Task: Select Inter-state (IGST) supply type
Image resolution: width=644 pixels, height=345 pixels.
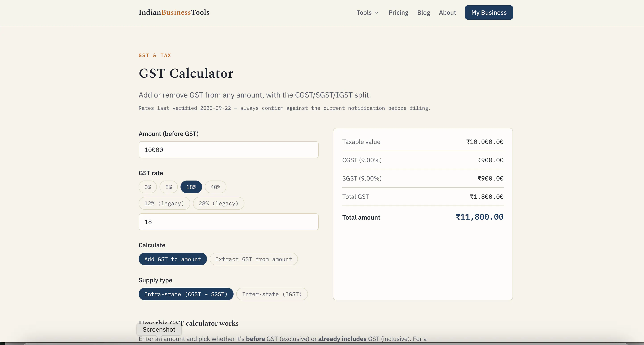Action: (x=272, y=294)
